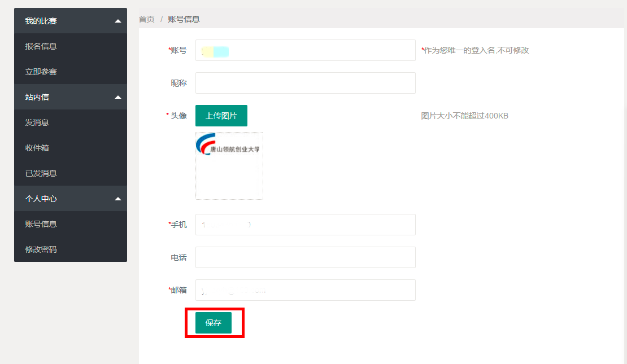Viewport: 627px width, 364px height.
Task: Click the 首页 breadcrumb link
Action: click(x=147, y=19)
